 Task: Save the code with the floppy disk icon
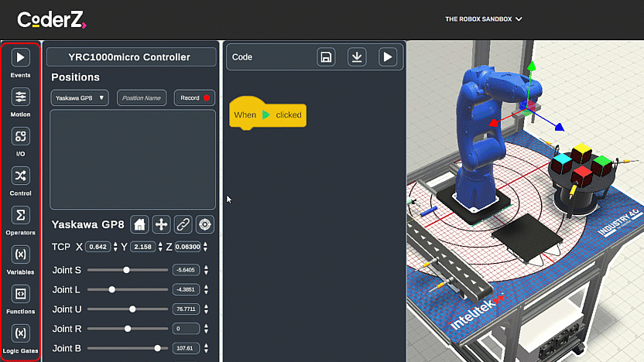(327, 56)
